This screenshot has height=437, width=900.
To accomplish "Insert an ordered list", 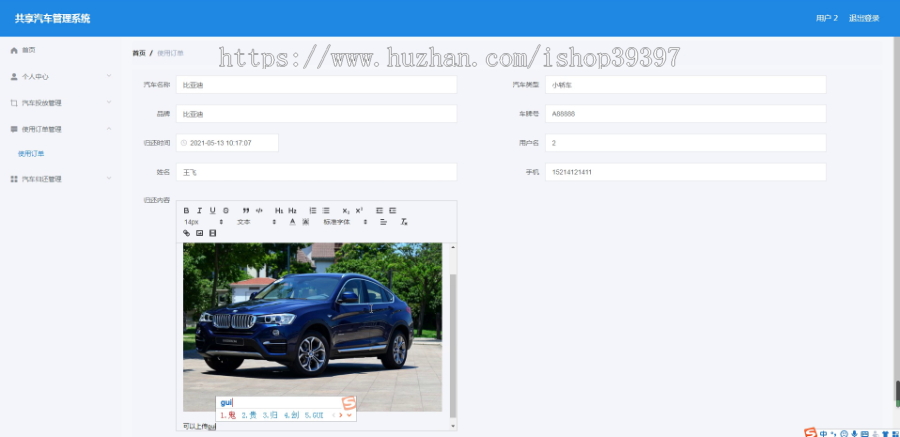I will pyautogui.click(x=313, y=211).
